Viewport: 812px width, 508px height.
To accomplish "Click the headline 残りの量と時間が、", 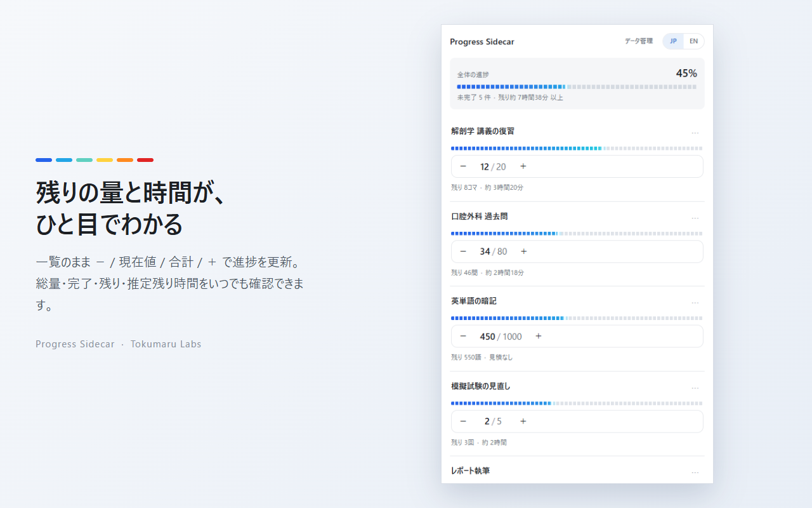I will point(131,192).
